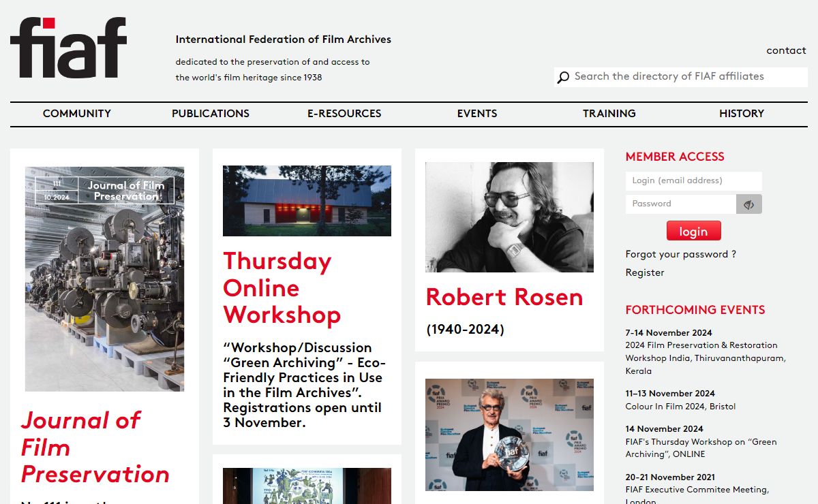Click the 'dedicated to the preservation' tagline

tap(273, 69)
